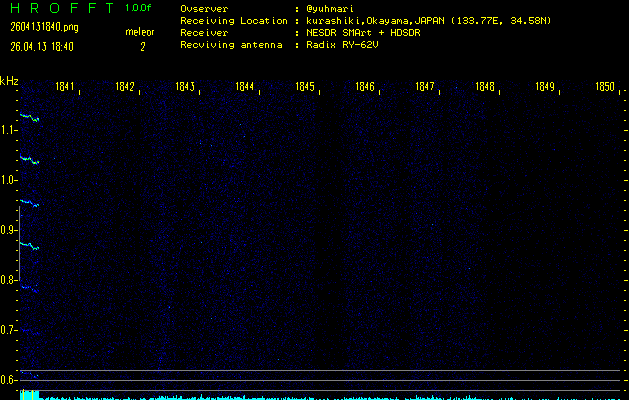Click the 1846 time axis marker
629x400 pixels.
[365, 87]
